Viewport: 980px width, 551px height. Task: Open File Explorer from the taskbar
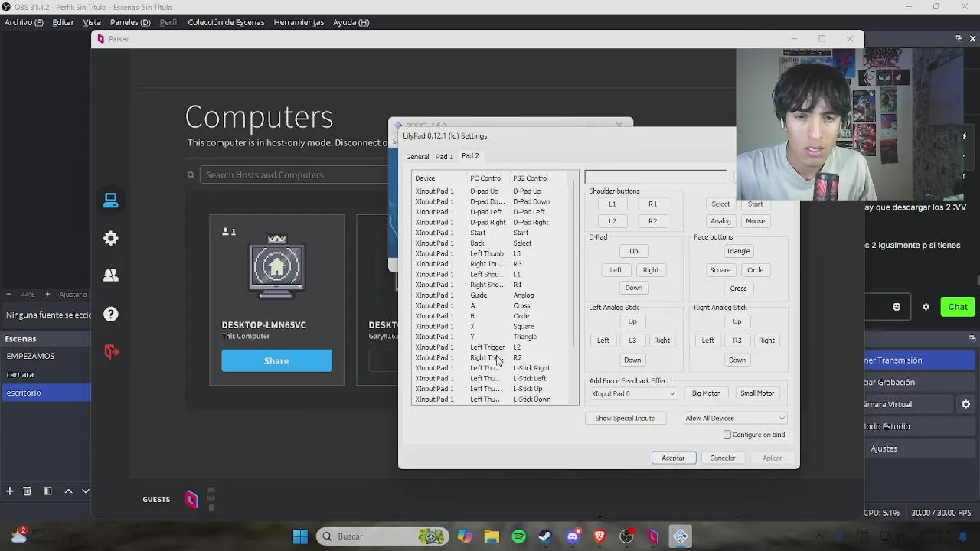point(491,536)
